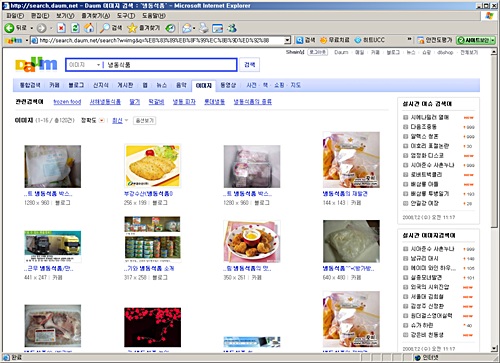Image resolution: width=500 pixels, height=363 pixels.
Task: Open the 엄정화 디스코 trending search
Action: click(427, 155)
